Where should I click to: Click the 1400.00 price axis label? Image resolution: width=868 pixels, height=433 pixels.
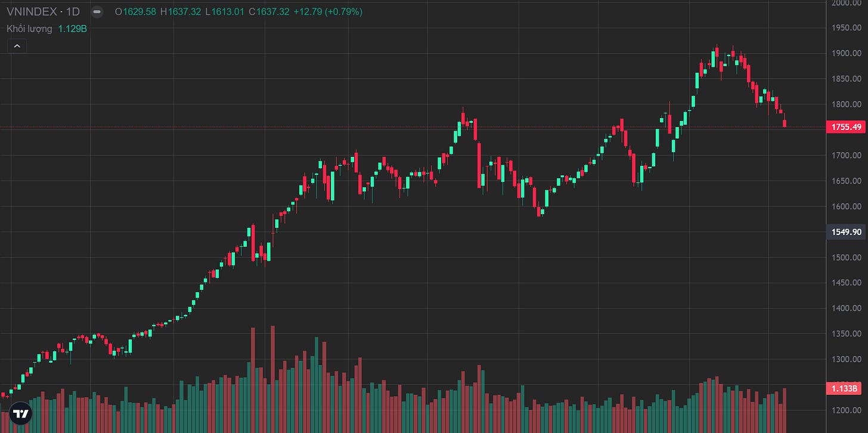coord(848,308)
